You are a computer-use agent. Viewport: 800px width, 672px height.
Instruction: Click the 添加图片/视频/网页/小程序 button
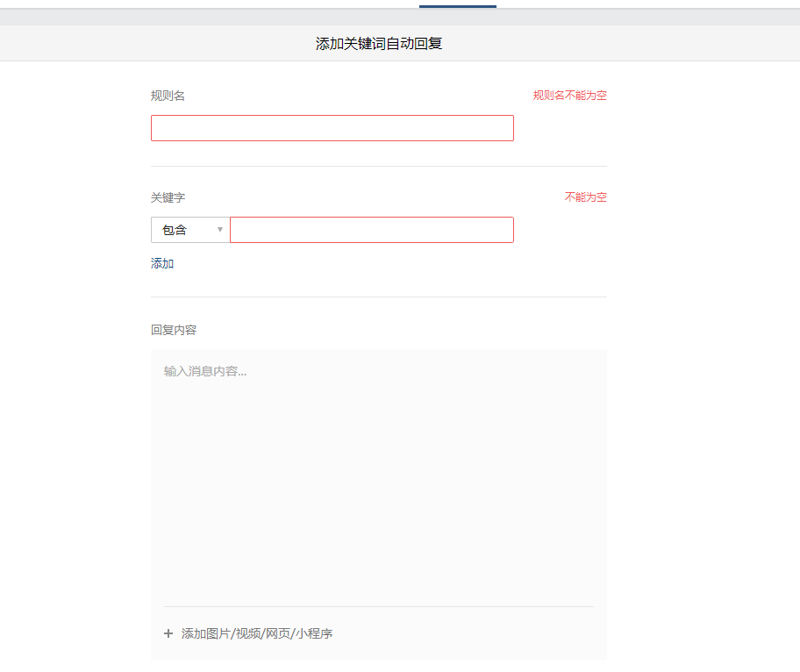click(x=256, y=633)
